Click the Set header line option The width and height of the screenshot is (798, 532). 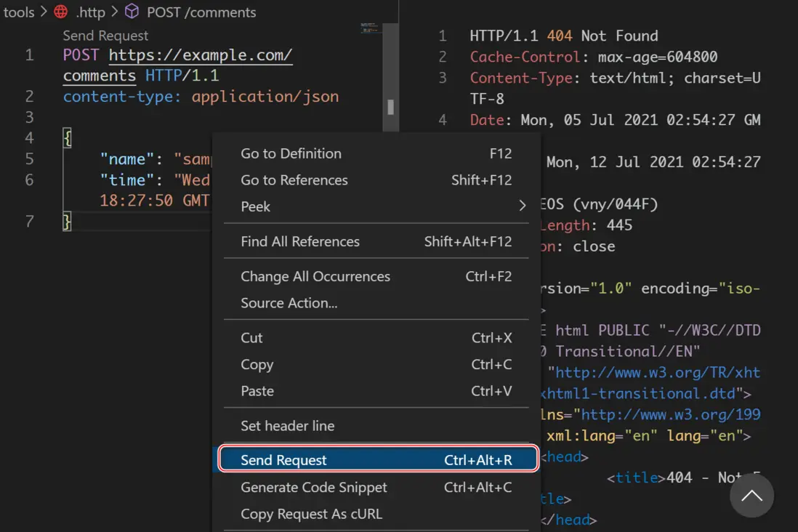[288, 426]
